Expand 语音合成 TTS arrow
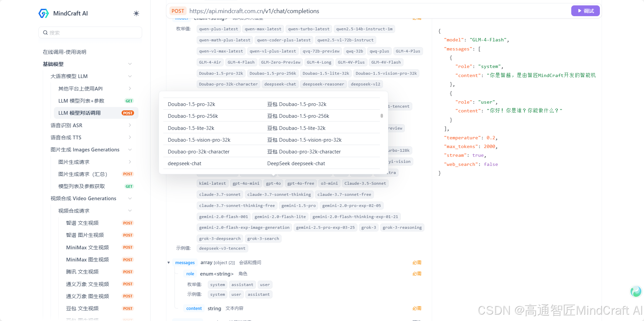The width and height of the screenshot is (644, 321). coord(130,137)
